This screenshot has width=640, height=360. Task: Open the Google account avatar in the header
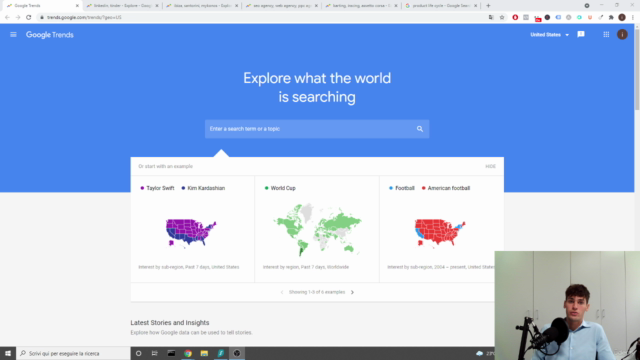pos(622,35)
